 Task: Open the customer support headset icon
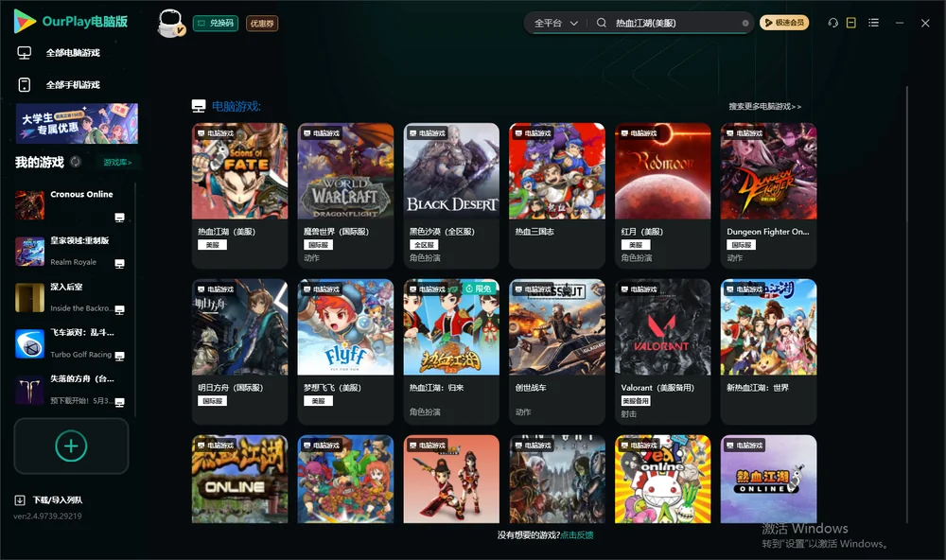pos(833,23)
